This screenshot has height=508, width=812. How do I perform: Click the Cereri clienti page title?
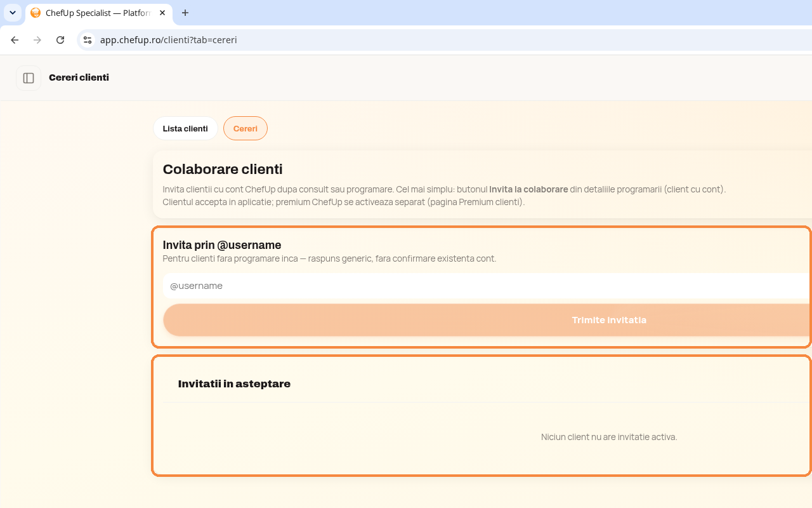click(x=79, y=77)
